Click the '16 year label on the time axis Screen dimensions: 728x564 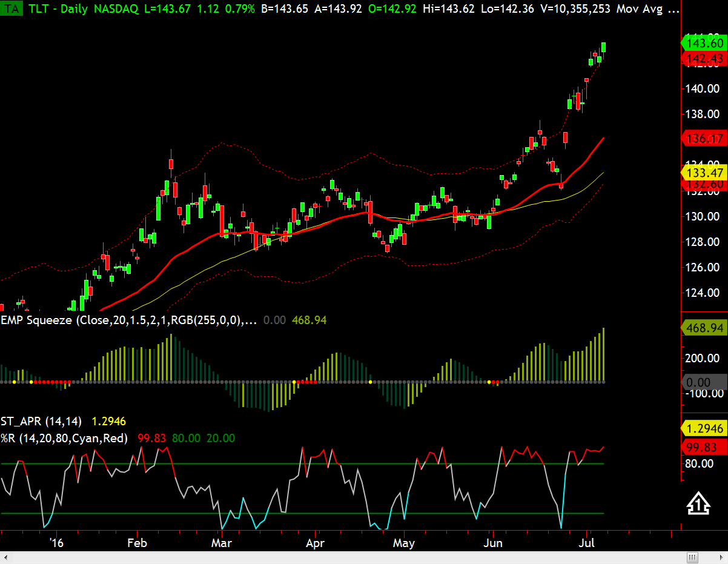[56, 543]
